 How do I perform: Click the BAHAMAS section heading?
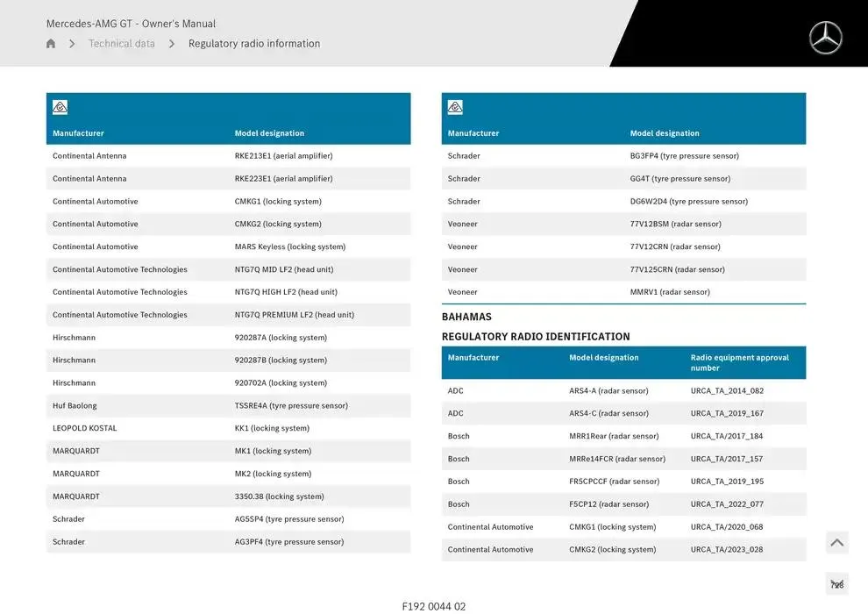[x=466, y=317]
